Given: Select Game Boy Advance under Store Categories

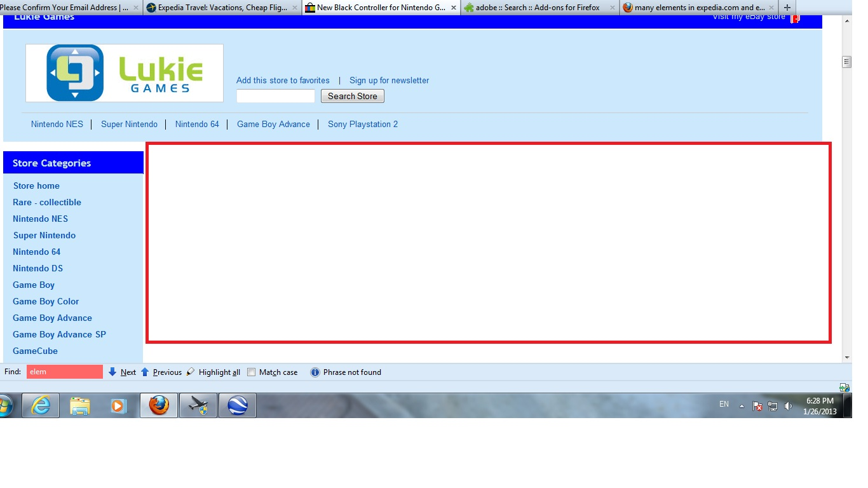Looking at the screenshot, I should [52, 318].
